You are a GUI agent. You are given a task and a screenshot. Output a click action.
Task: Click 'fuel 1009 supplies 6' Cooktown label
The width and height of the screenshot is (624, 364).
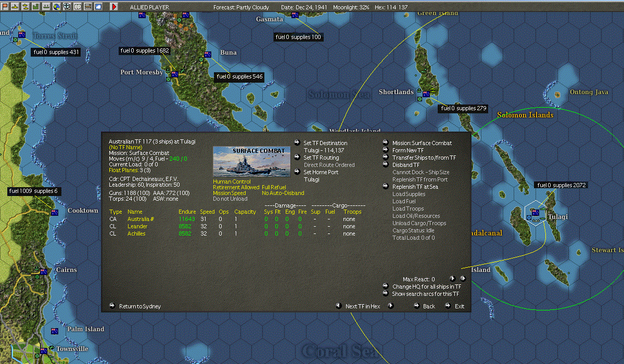pyautogui.click(x=33, y=191)
